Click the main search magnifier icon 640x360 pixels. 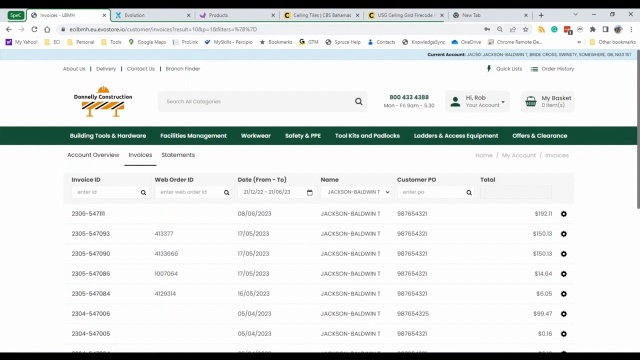coord(358,101)
